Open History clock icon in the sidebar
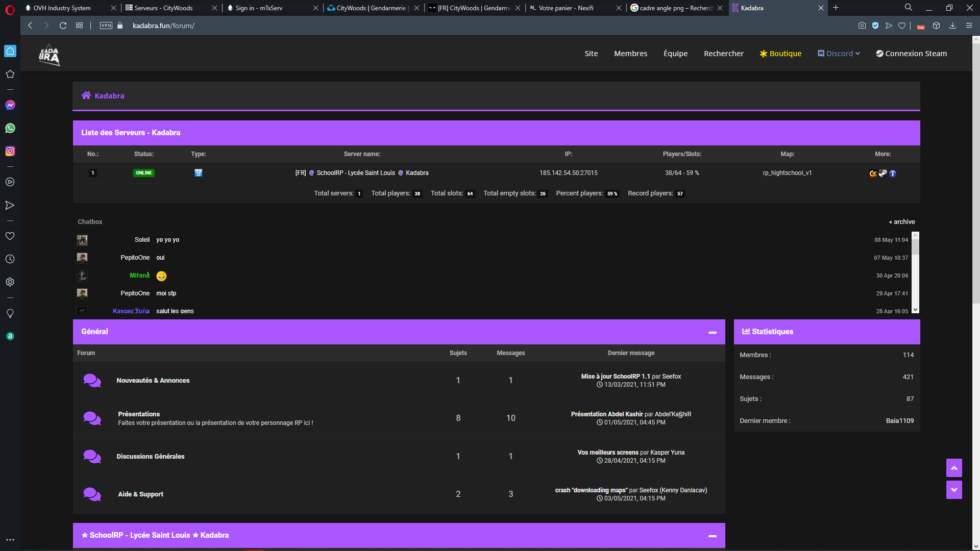 pos(10,259)
